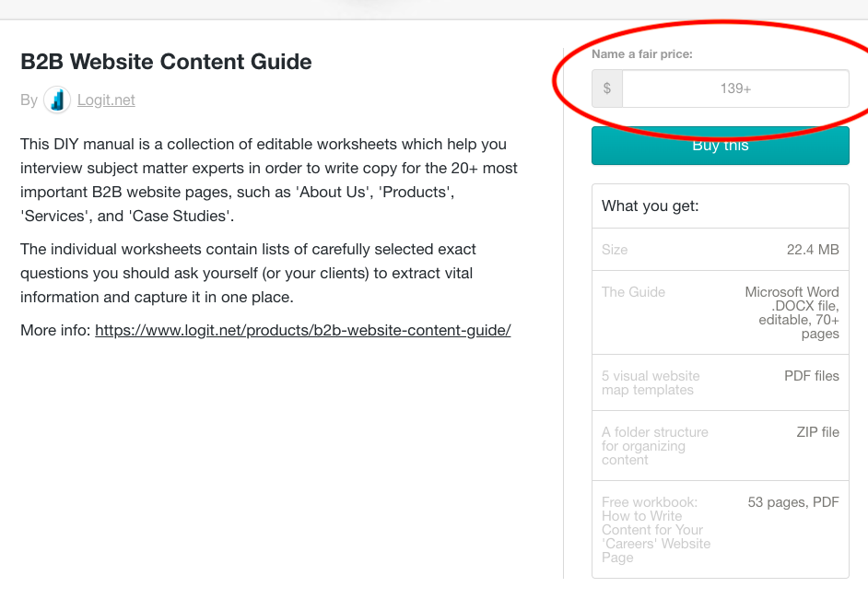The height and width of the screenshot is (599, 868).
Task: Click the dollar sign currency prefix
Action: (607, 88)
